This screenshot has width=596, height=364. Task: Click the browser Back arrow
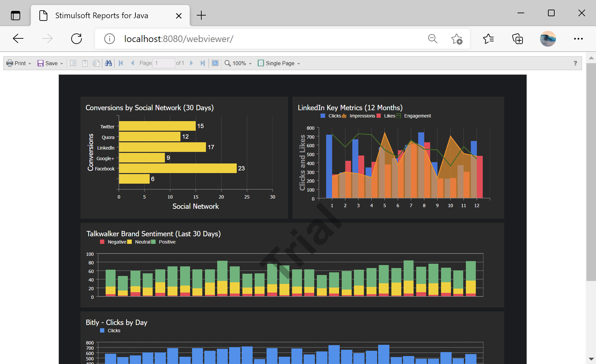pyautogui.click(x=18, y=39)
